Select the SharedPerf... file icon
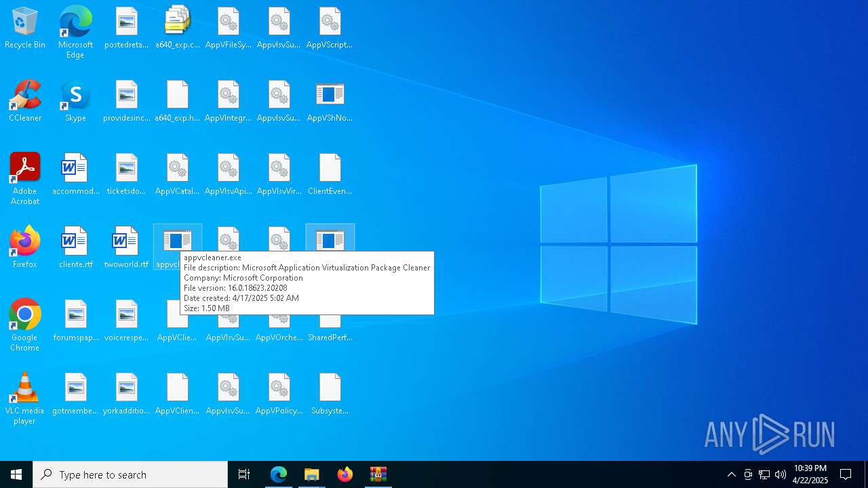The image size is (868, 488). [x=330, y=328]
